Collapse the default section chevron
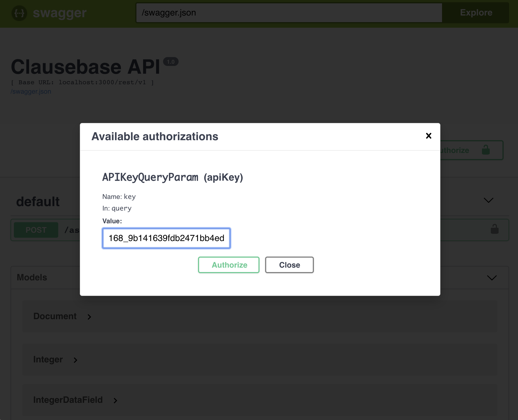The width and height of the screenshot is (518, 420). 488,200
